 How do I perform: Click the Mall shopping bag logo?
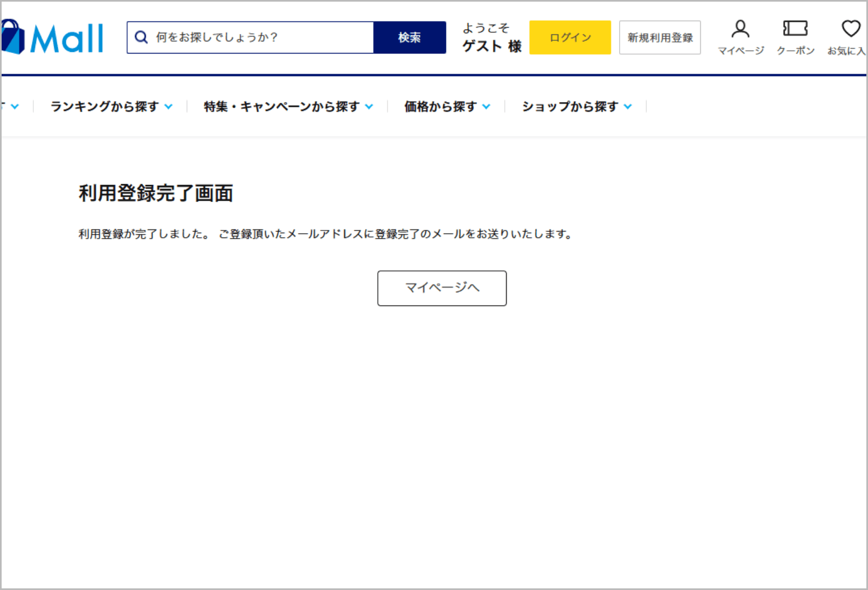(x=52, y=38)
